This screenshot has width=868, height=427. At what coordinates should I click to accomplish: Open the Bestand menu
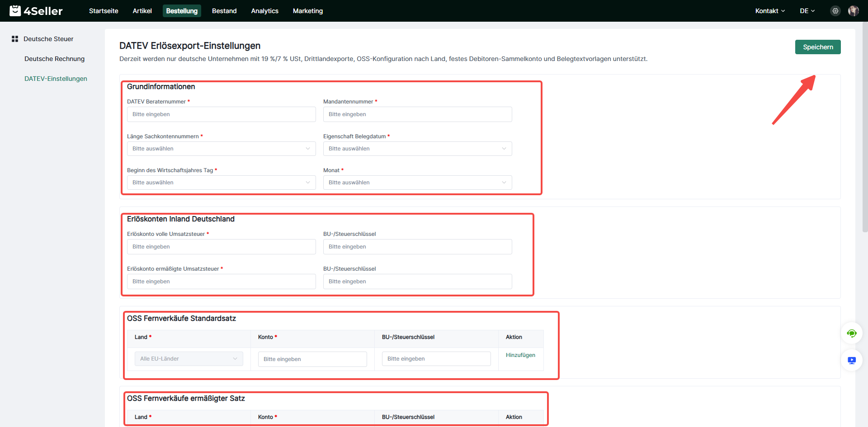[x=224, y=11]
